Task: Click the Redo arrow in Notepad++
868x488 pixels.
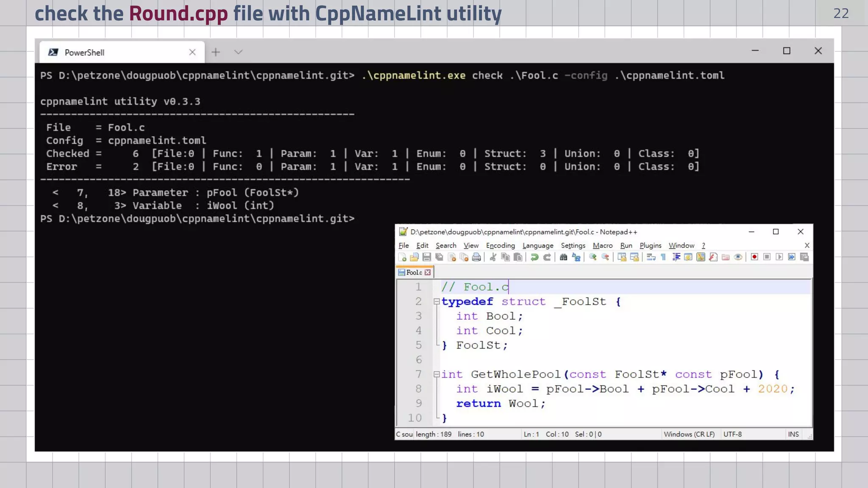Action: click(547, 257)
